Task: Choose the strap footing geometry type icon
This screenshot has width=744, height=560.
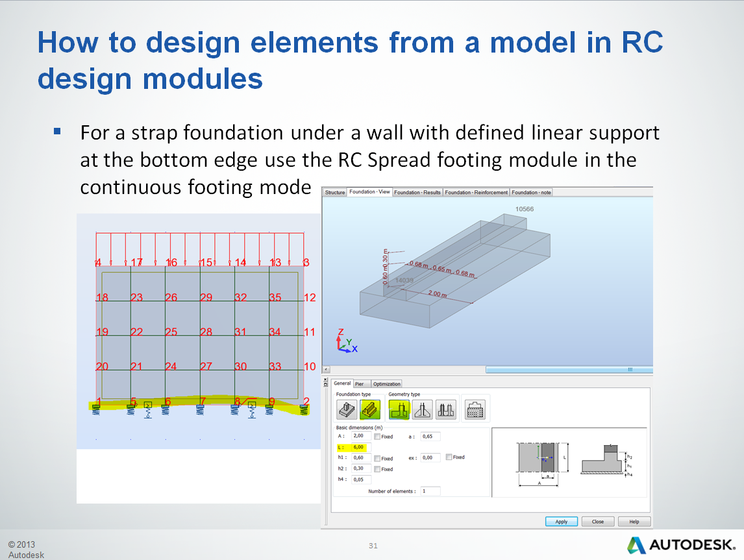Action: pos(399,409)
